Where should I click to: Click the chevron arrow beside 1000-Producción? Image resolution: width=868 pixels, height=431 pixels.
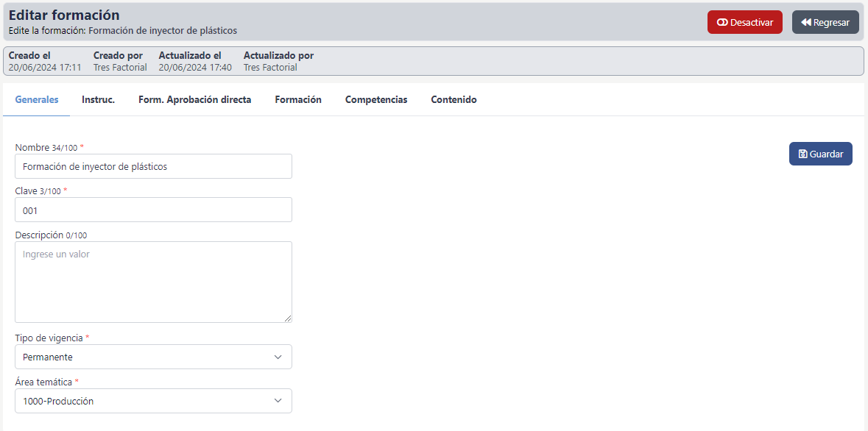point(278,402)
